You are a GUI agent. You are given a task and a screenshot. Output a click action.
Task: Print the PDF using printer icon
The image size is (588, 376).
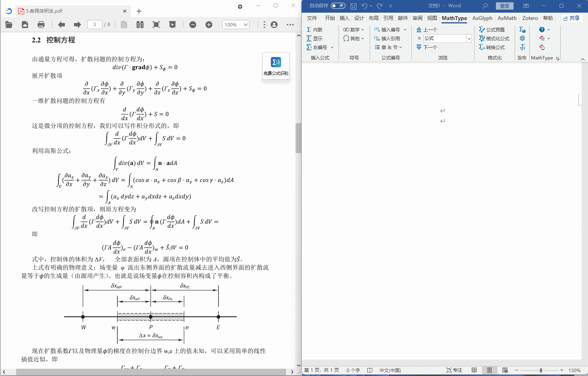pos(41,25)
